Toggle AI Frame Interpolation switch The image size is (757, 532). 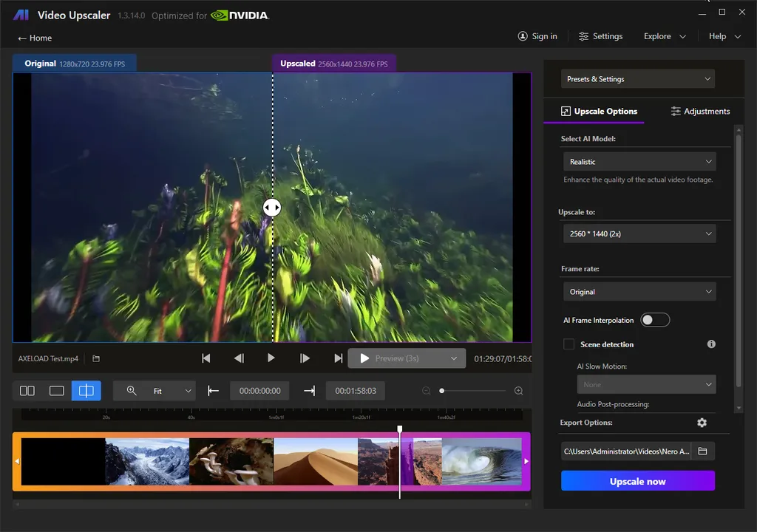(x=655, y=319)
